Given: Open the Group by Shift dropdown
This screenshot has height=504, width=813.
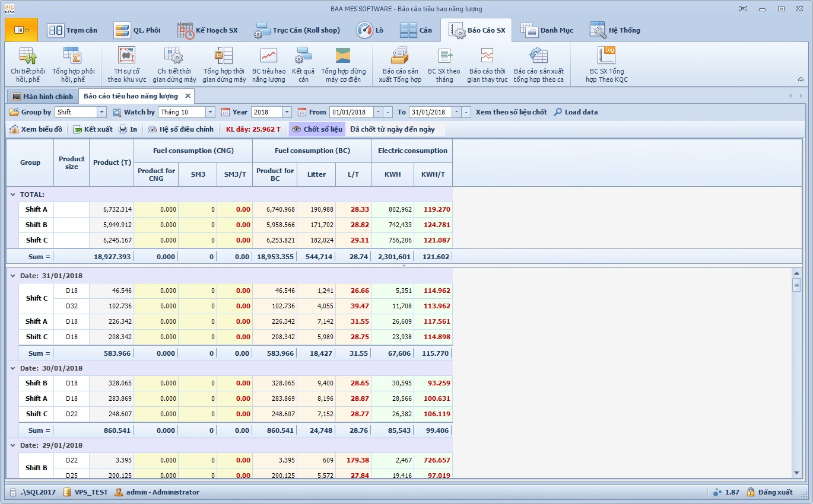Looking at the screenshot, I should point(101,112).
